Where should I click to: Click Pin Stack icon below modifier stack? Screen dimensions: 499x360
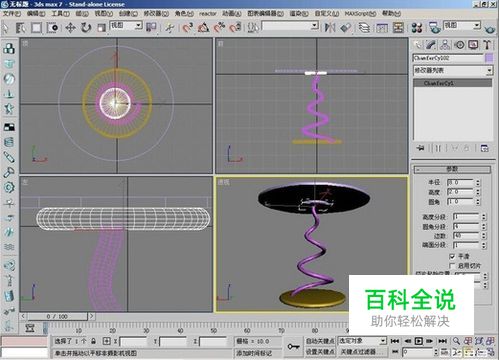coord(420,148)
